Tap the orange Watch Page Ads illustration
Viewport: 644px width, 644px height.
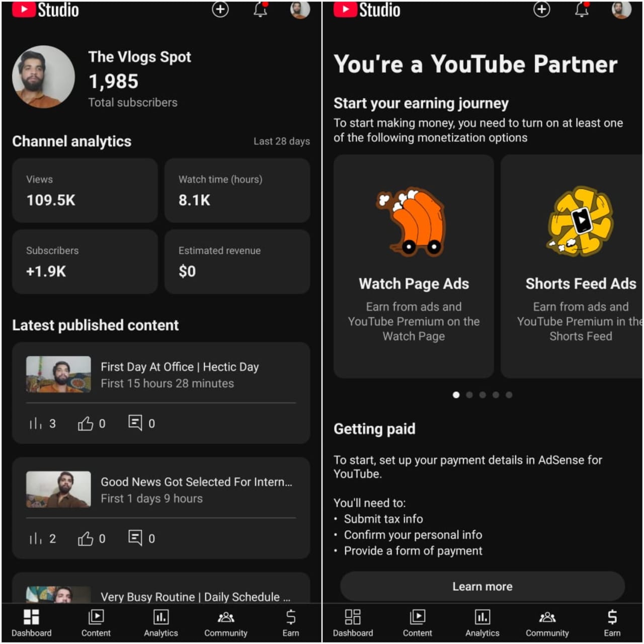point(412,222)
